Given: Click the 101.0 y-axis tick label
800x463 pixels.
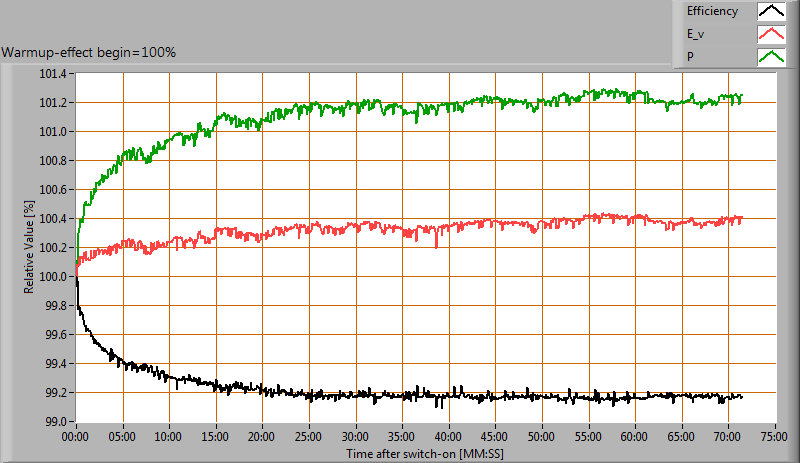Looking at the screenshot, I should 52,132.
